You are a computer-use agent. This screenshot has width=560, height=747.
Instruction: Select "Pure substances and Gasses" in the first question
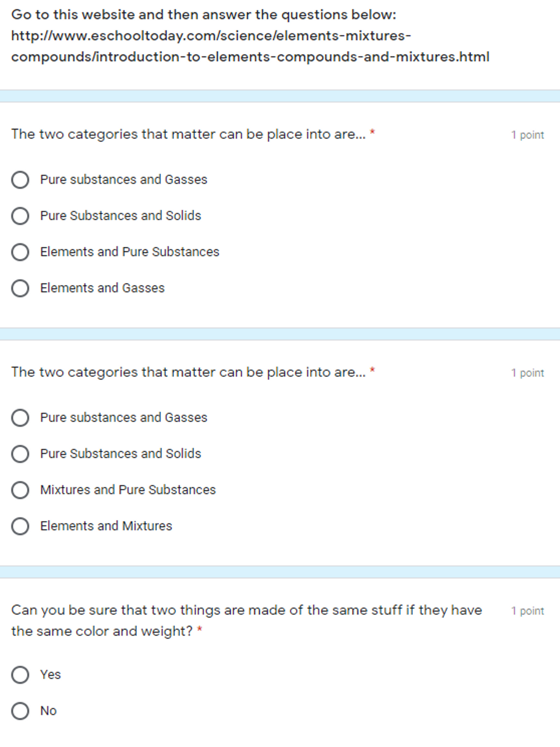click(21, 179)
